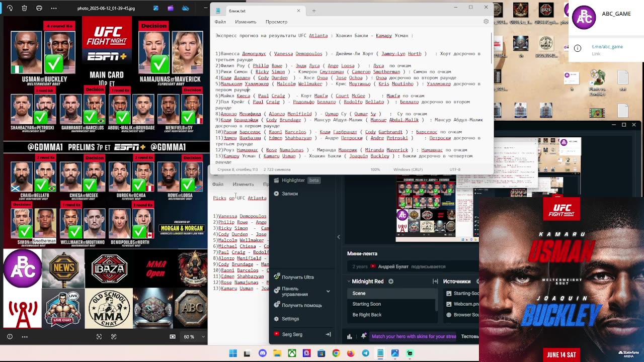Click Получить помощь in Streamlabs
Image resolution: width=644 pixels, height=362 pixels.
point(298,305)
